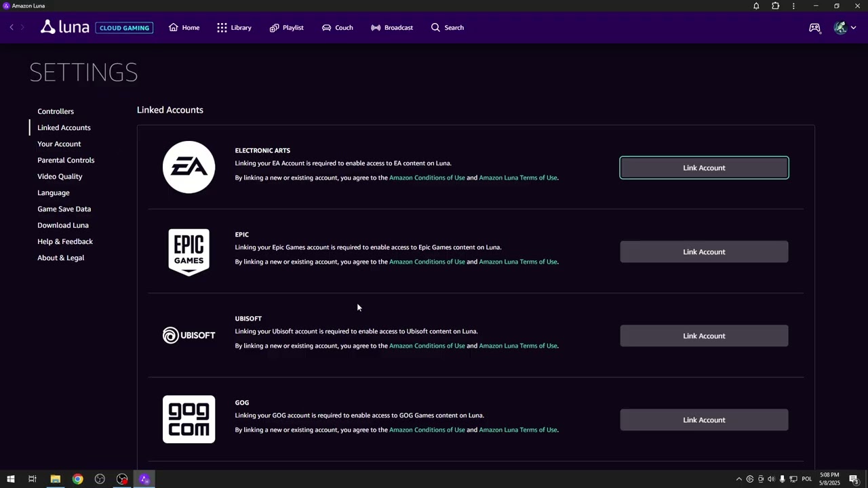Click the game controller icon in header

(814, 28)
